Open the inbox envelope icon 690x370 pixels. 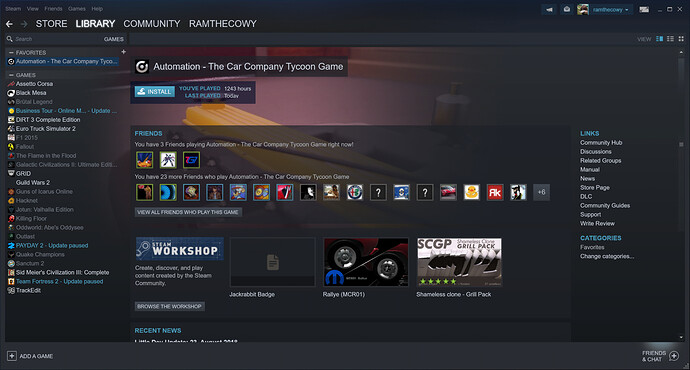pyautogui.click(x=567, y=9)
